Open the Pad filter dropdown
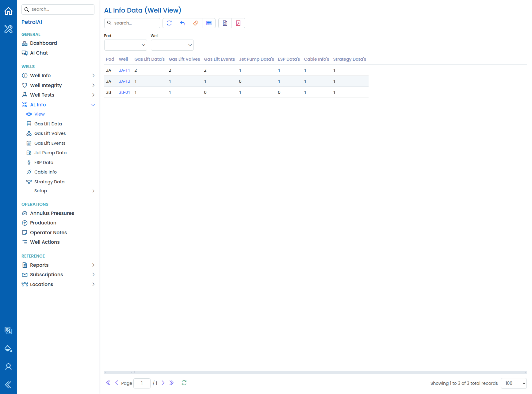 pos(126,45)
